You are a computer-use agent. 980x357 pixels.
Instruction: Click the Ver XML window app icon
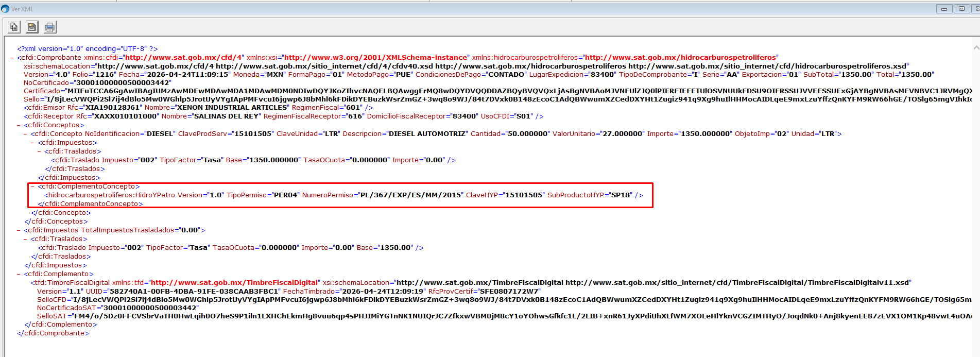tap(5, 9)
